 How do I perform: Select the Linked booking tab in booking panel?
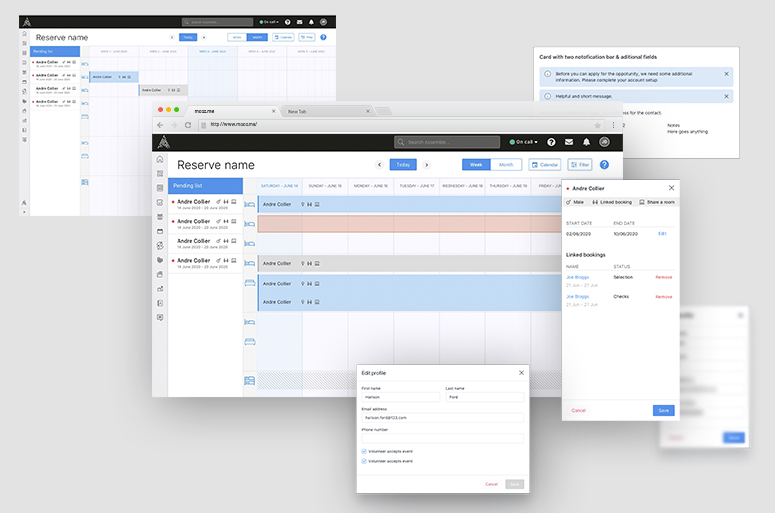click(x=612, y=202)
